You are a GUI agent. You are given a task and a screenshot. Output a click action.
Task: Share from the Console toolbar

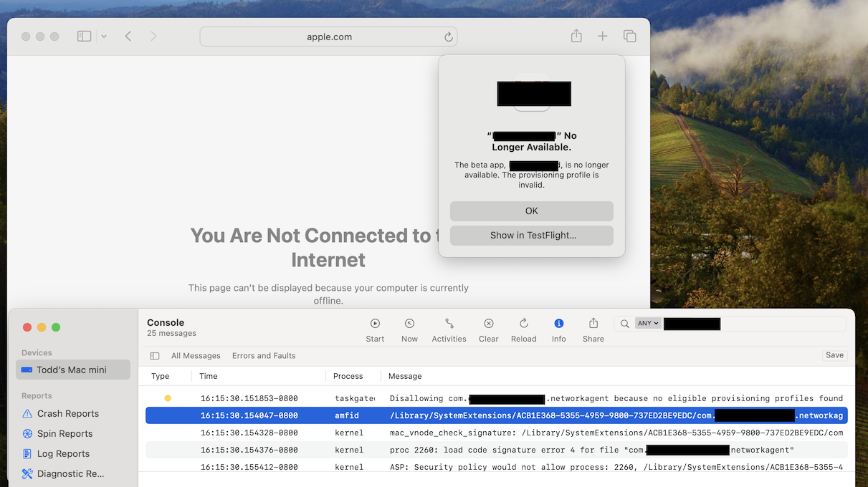pyautogui.click(x=593, y=331)
